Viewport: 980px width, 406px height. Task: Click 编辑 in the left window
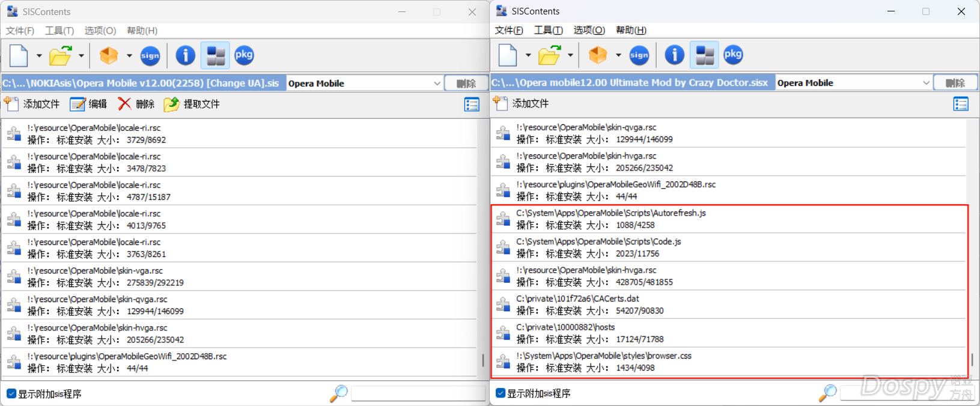point(88,104)
